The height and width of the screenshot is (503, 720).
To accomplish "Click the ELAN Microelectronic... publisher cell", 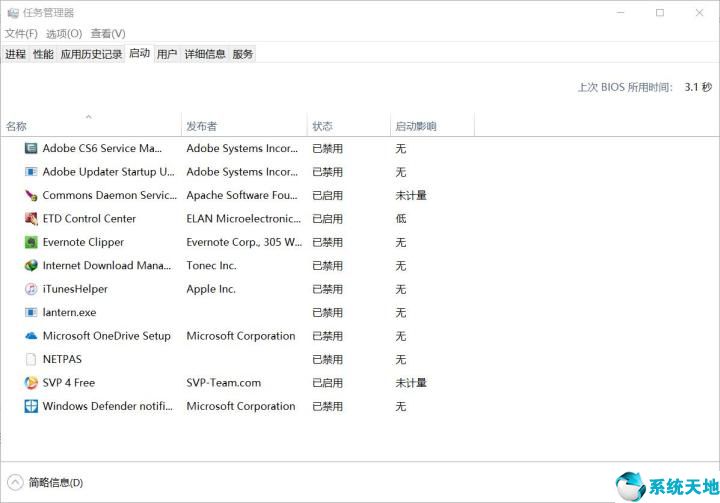I will tap(244, 219).
